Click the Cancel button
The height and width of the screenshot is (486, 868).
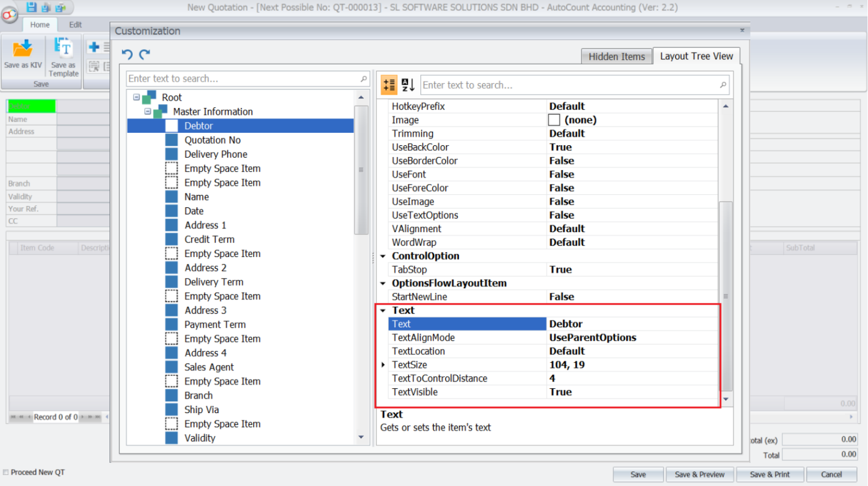[x=831, y=475]
